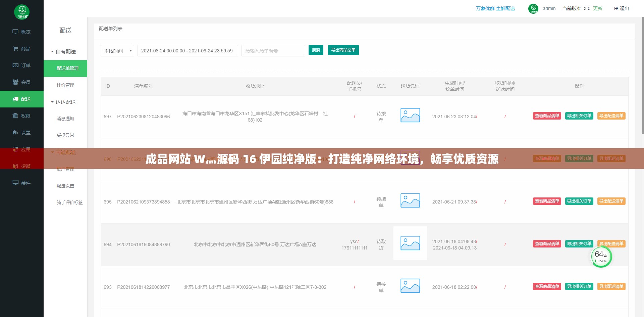The width and height of the screenshot is (644, 317).
Task: Open 权限 permissions in sidebar
Action: point(22,116)
